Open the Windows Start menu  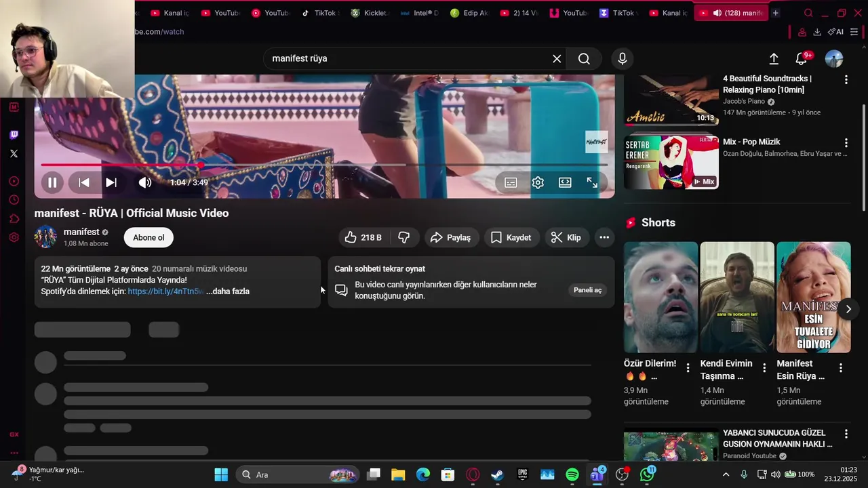click(221, 474)
